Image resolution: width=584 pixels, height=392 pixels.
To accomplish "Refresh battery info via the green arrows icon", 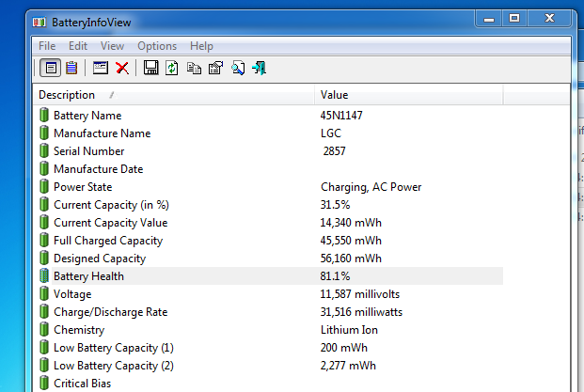I will pos(172,68).
